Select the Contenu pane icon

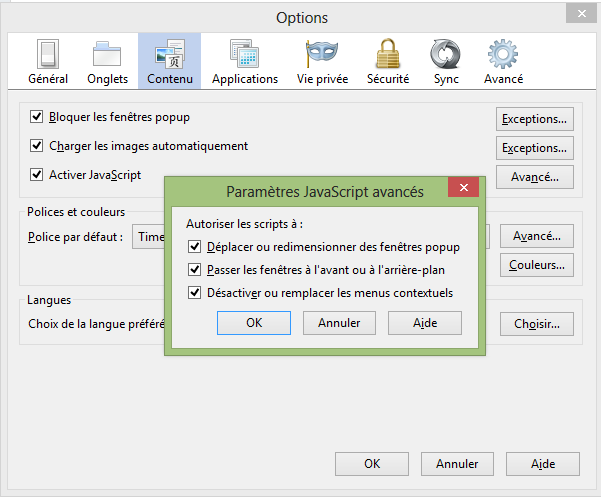[x=170, y=54]
